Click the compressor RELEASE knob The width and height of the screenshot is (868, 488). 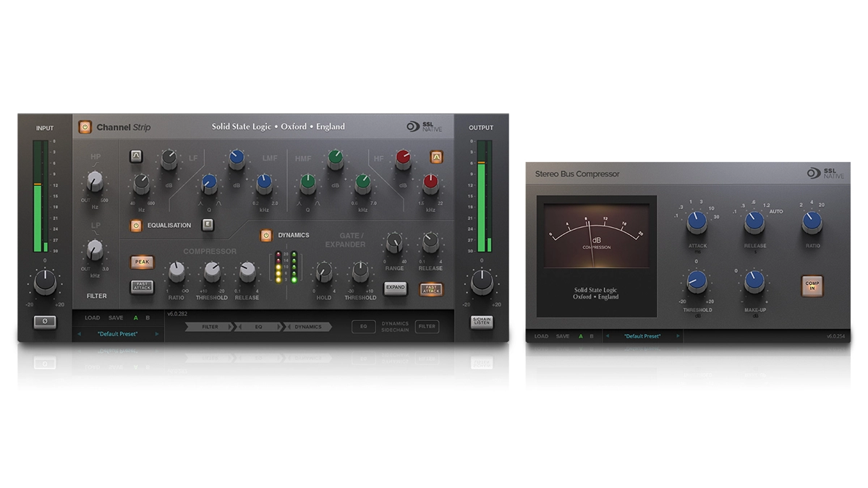click(x=247, y=272)
